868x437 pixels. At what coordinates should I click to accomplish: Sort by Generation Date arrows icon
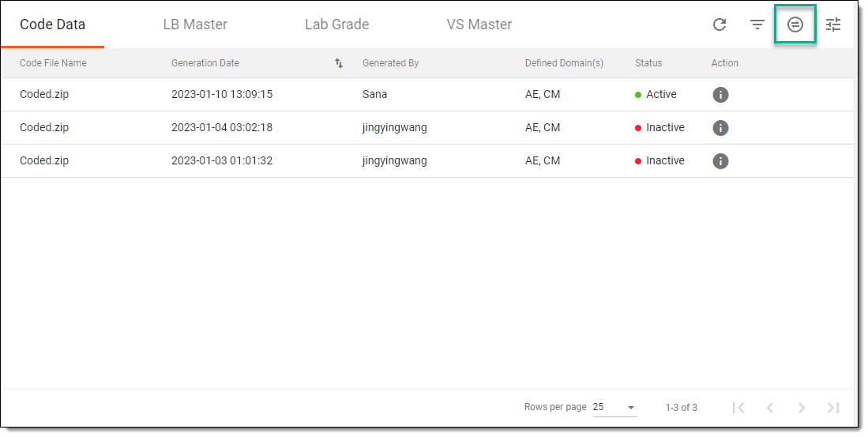click(x=339, y=63)
